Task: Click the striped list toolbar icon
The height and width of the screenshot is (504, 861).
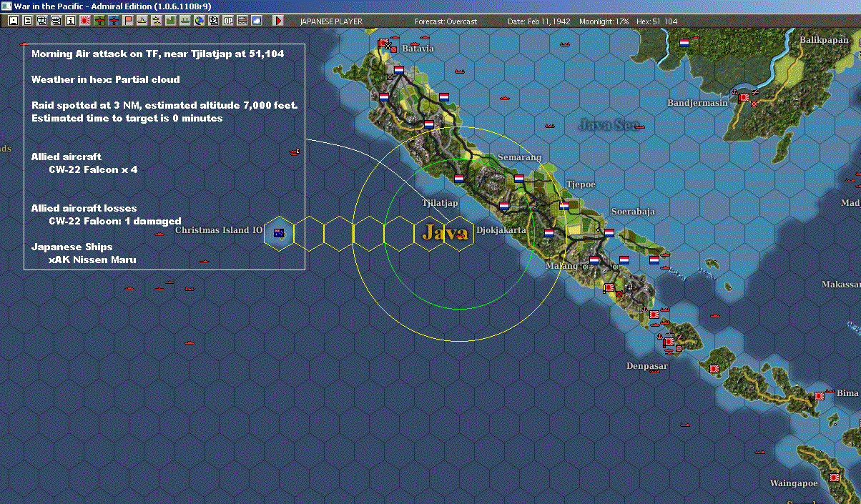Action: point(242,21)
